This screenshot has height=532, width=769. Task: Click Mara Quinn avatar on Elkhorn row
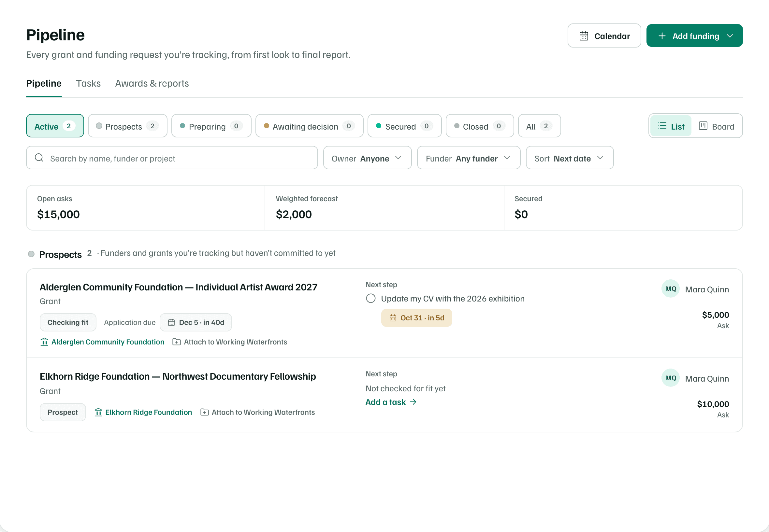pos(670,378)
